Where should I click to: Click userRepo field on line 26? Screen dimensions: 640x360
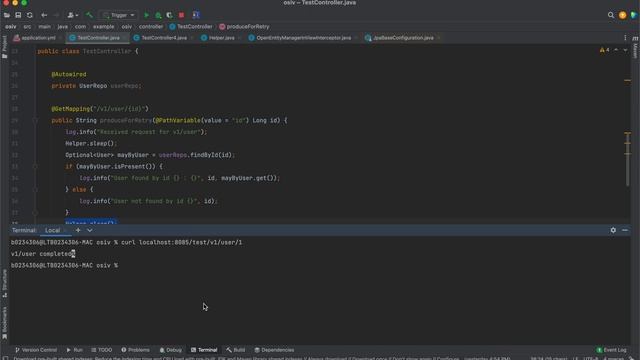pos(126,86)
